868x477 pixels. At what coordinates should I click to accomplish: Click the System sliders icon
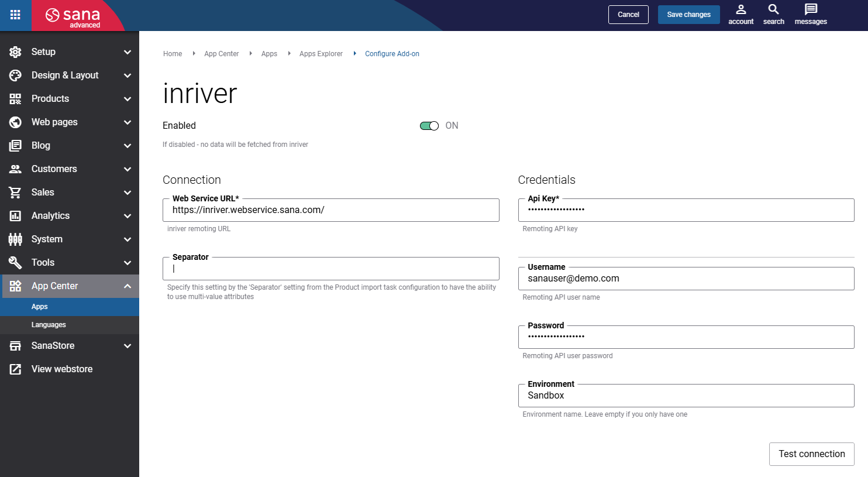pos(15,239)
